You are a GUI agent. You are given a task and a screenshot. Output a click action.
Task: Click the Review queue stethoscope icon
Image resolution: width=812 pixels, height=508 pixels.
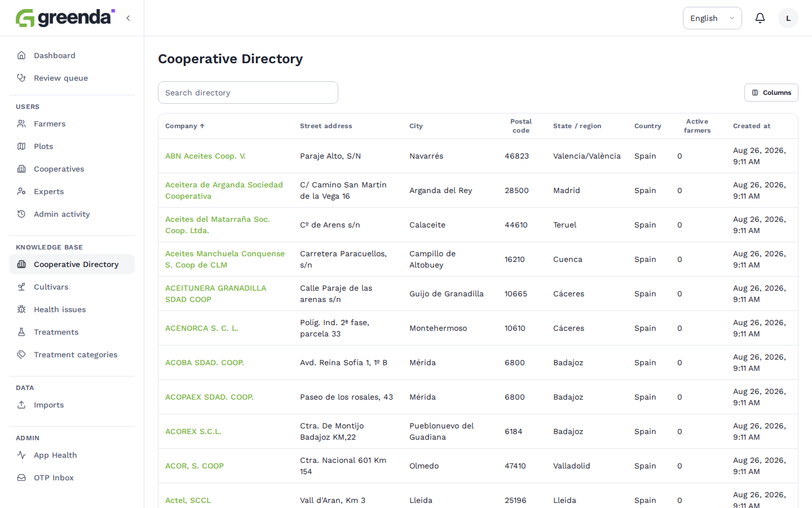pos(21,78)
